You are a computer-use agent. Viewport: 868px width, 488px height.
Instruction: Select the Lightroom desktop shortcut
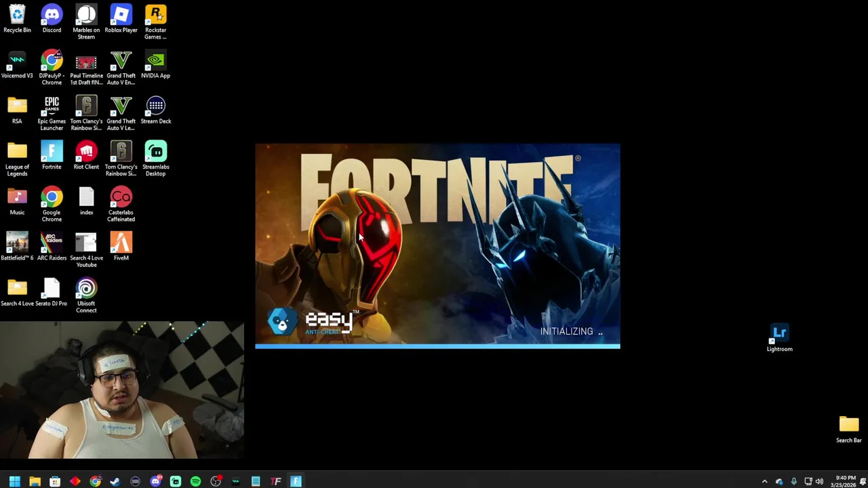tap(779, 338)
